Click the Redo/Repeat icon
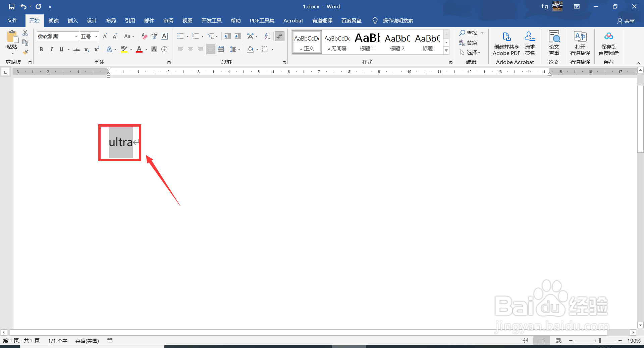The width and height of the screenshot is (644, 348). tap(38, 6)
